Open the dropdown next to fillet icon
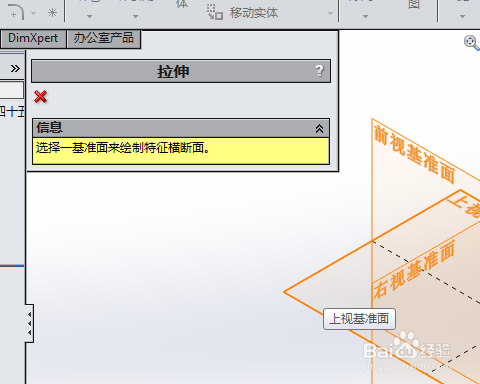 tap(34, 13)
